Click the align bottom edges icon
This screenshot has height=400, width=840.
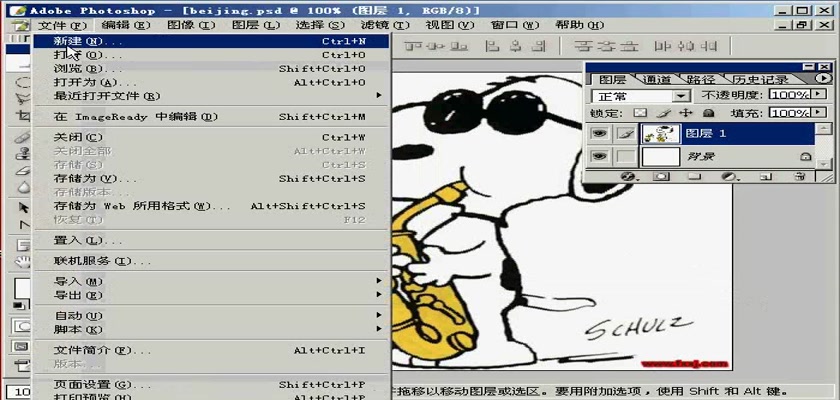tap(460, 47)
